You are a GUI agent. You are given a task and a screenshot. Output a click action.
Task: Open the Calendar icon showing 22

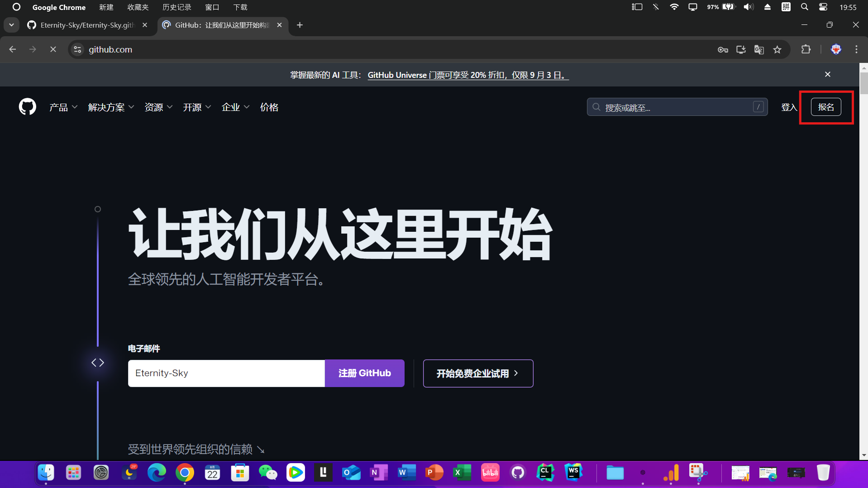click(212, 473)
